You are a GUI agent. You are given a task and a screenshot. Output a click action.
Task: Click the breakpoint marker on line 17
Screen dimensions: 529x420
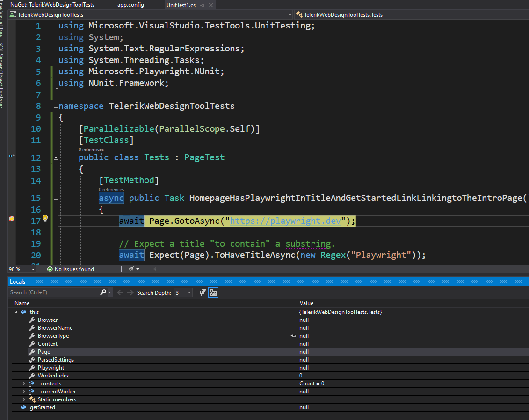[12, 219]
